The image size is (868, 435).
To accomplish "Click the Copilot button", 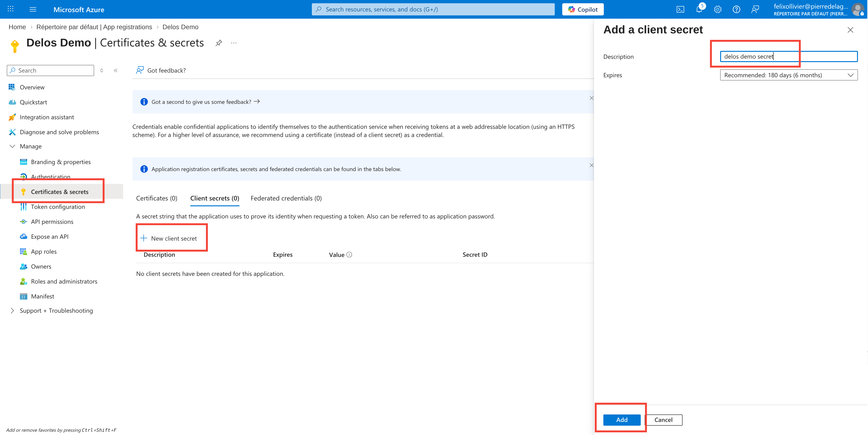I will [x=583, y=9].
